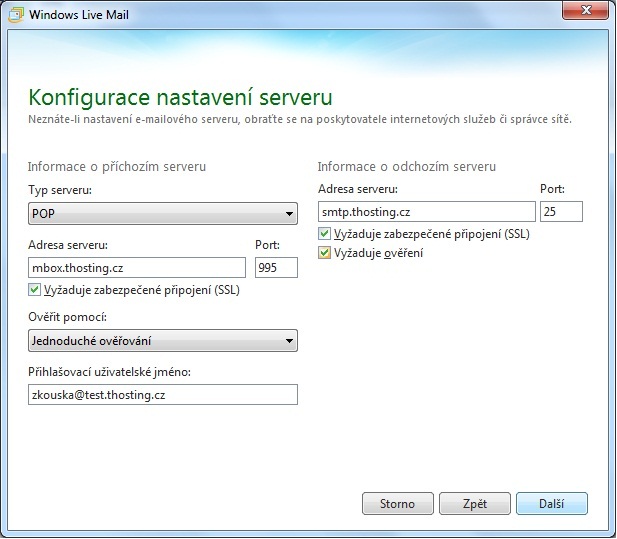Select the incoming port field showing 995
This screenshot has width=617, height=539.
point(276,267)
